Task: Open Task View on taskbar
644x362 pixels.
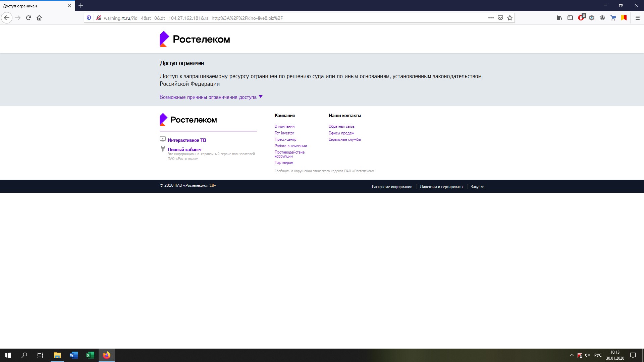Action: coord(40,355)
